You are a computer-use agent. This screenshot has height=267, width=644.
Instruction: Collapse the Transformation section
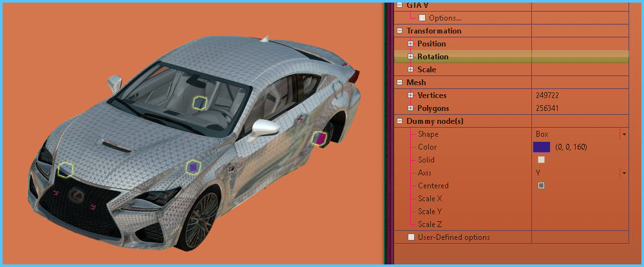pos(399,31)
